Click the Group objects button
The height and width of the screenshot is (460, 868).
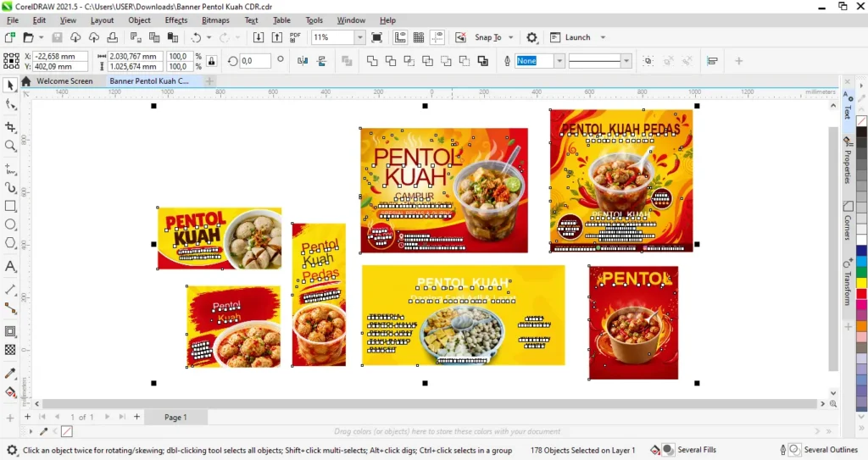[x=648, y=61]
